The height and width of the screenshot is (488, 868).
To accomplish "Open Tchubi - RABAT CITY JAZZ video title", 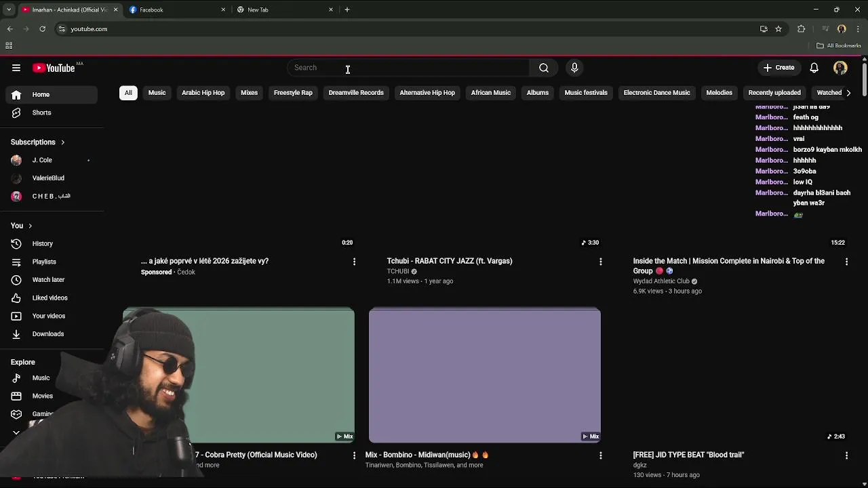I will [450, 261].
